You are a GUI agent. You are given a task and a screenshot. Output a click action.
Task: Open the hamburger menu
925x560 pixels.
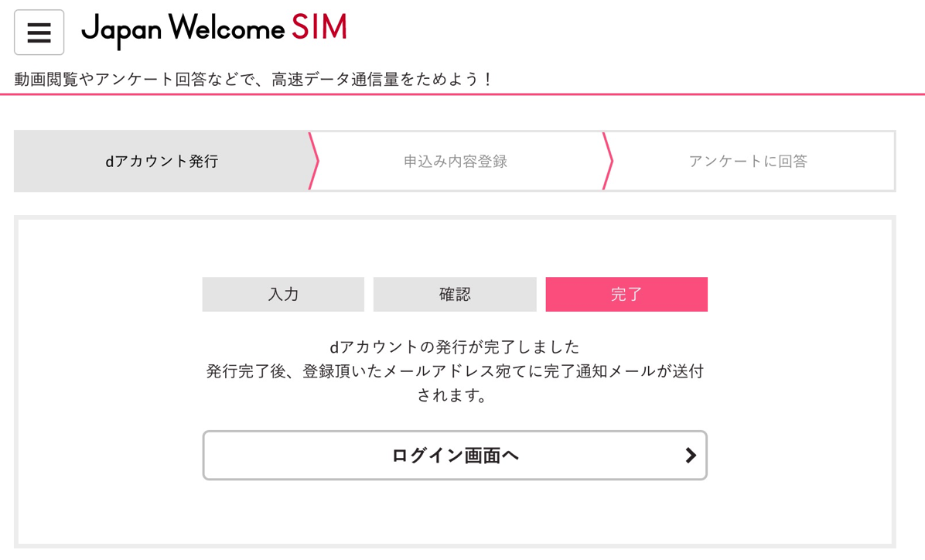(39, 32)
